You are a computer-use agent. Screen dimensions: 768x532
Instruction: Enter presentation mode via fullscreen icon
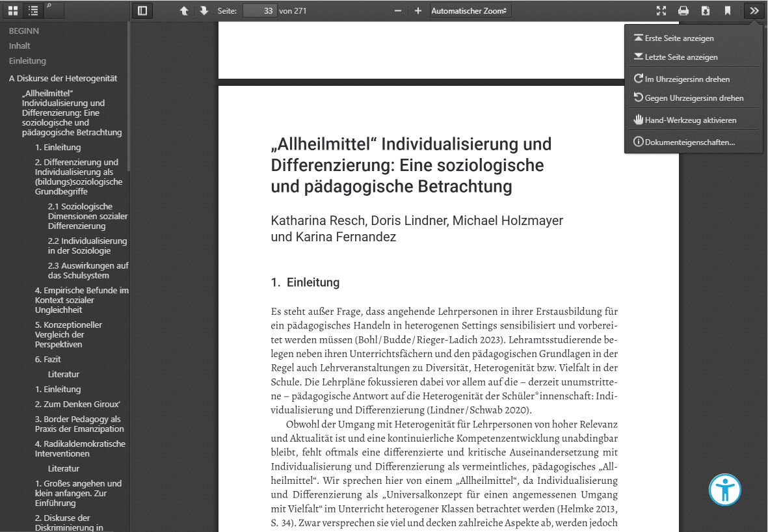[x=661, y=10]
